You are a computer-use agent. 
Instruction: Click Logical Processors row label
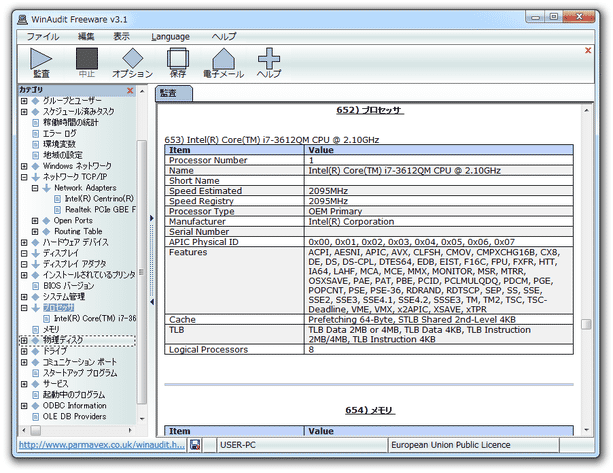(x=208, y=349)
